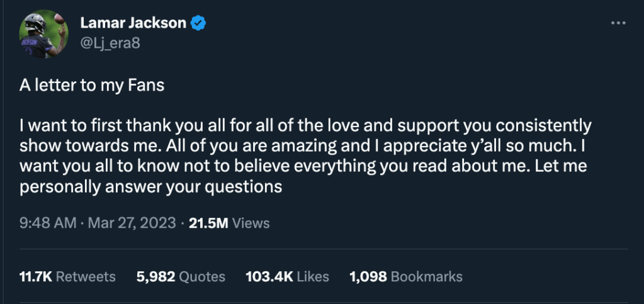Click the "personally answer your questions" text

(x=150, y=186)
